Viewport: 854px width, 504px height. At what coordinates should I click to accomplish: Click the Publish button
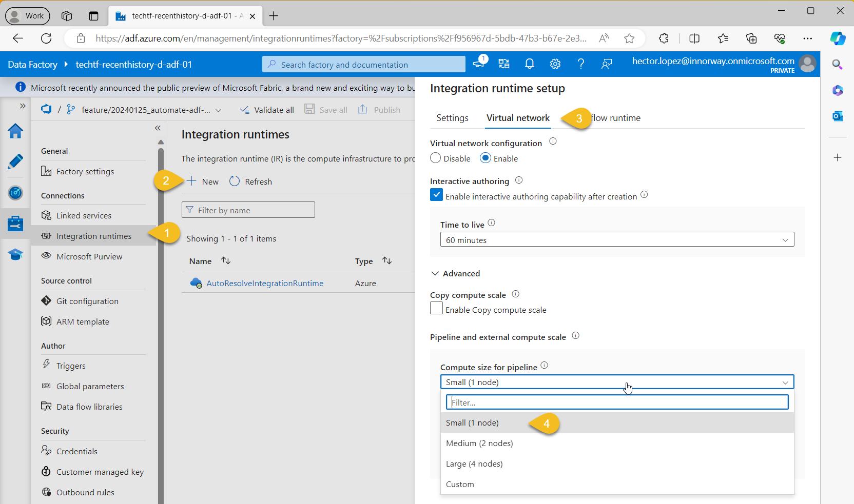tap(379, 110)
